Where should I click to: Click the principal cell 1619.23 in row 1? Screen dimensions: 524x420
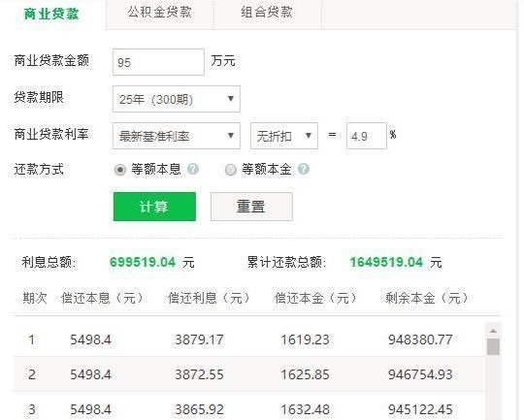pos(305,339)
